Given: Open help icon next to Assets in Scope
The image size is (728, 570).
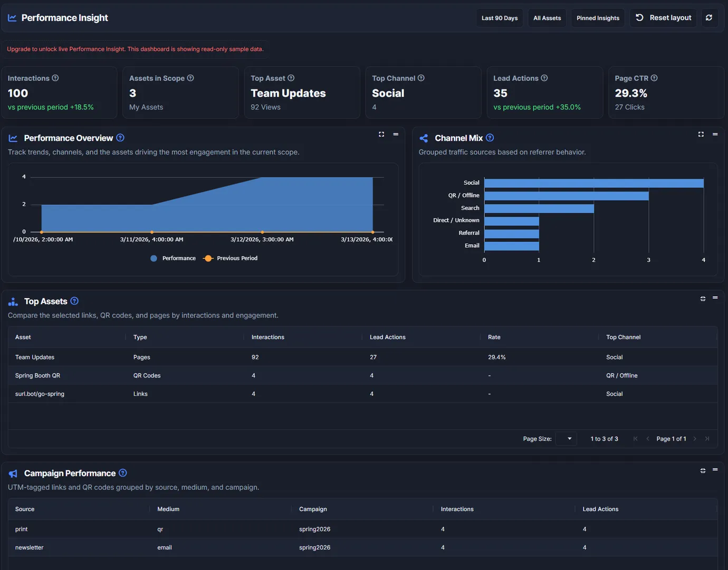Looking at the screenshot, I should [x=190, y=78].
